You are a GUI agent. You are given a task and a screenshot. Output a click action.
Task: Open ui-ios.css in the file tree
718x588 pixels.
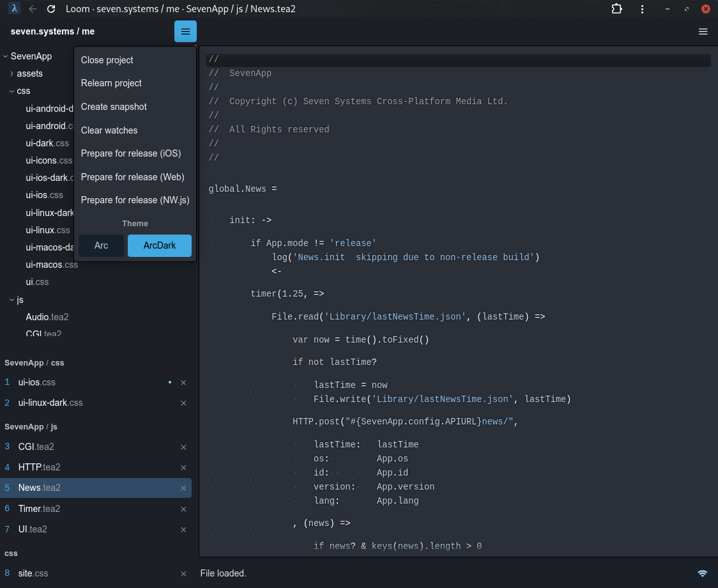tap(45, 195)
